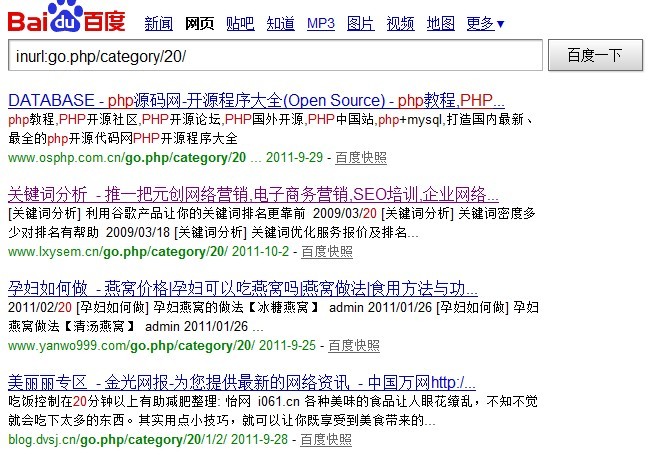The image size is (664, 457).
Task: Open the 知道 tab
Action: 280,24
